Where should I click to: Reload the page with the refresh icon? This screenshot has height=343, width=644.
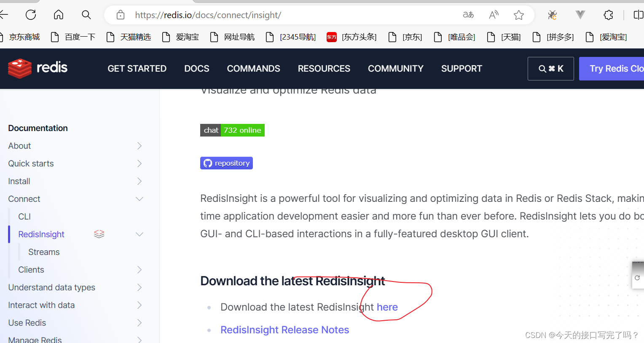31,15
